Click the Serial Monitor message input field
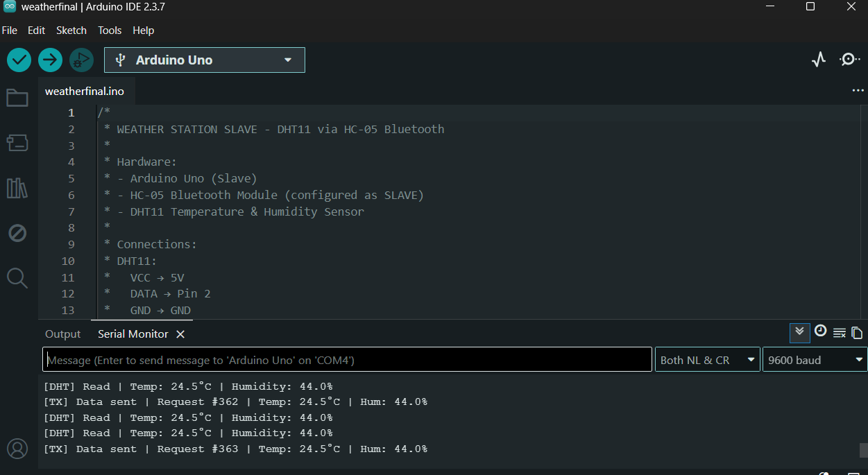 point(347,360)
